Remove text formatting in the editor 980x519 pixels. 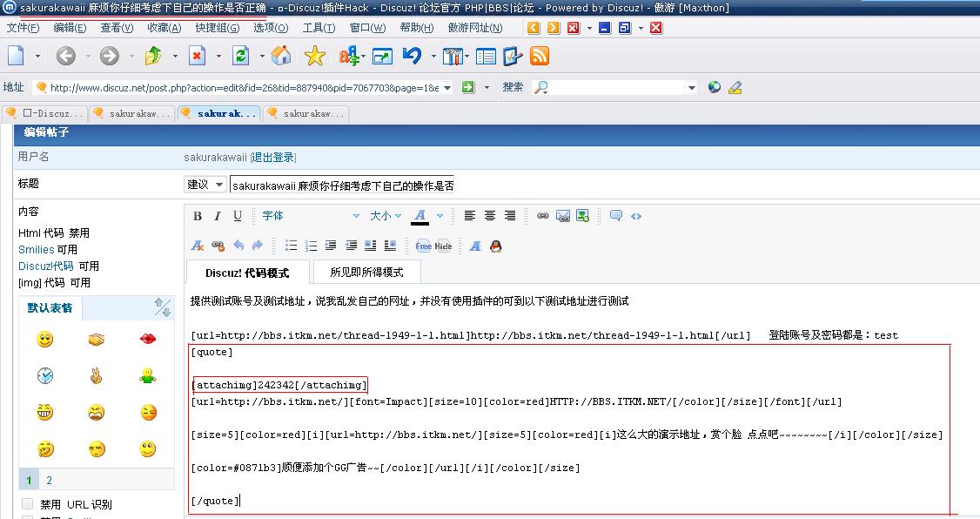pos(198,246)
